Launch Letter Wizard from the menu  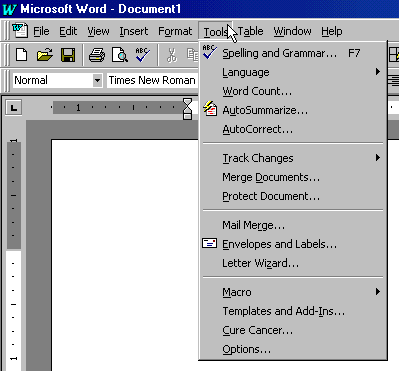click(x=293, y=263)
